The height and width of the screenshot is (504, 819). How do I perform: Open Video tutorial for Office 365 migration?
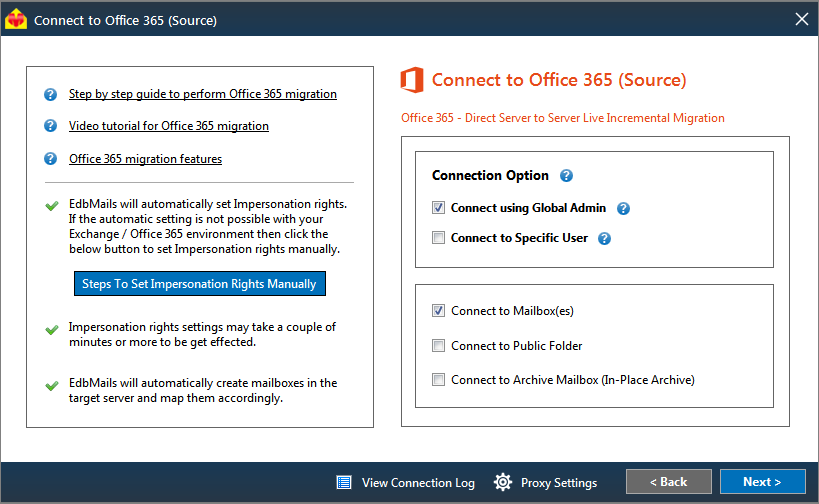point(169,126)
